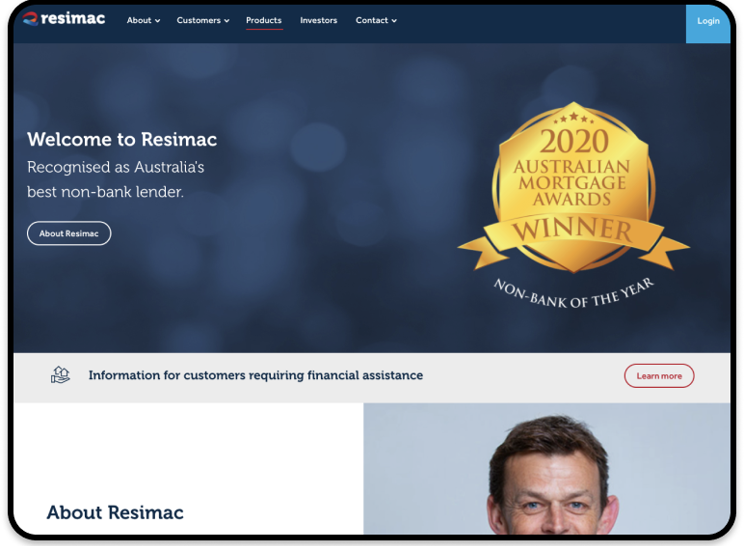Click the man's portrait photo
The width and height of the screenshot is (744, 546).
(x=547, y=469)
